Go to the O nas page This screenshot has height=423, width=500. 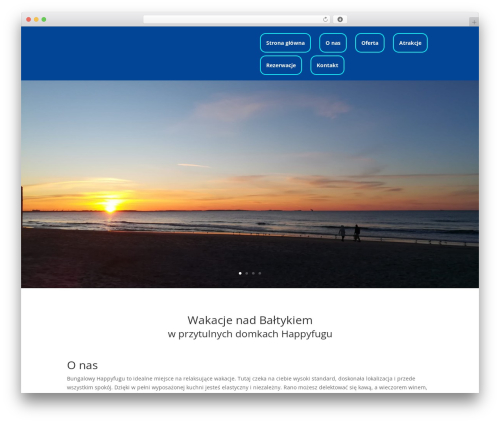click(x=333, y=43)
